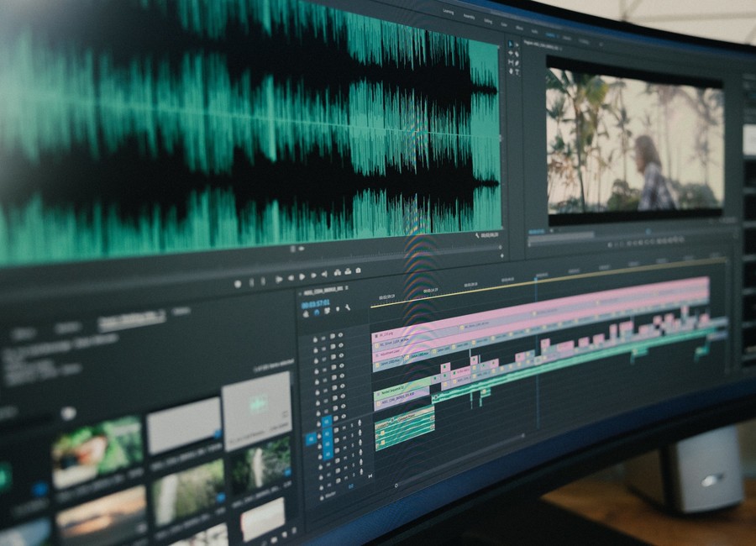Click the Master track label
This screenshot has width=756, height=546.
pos(329,495)
